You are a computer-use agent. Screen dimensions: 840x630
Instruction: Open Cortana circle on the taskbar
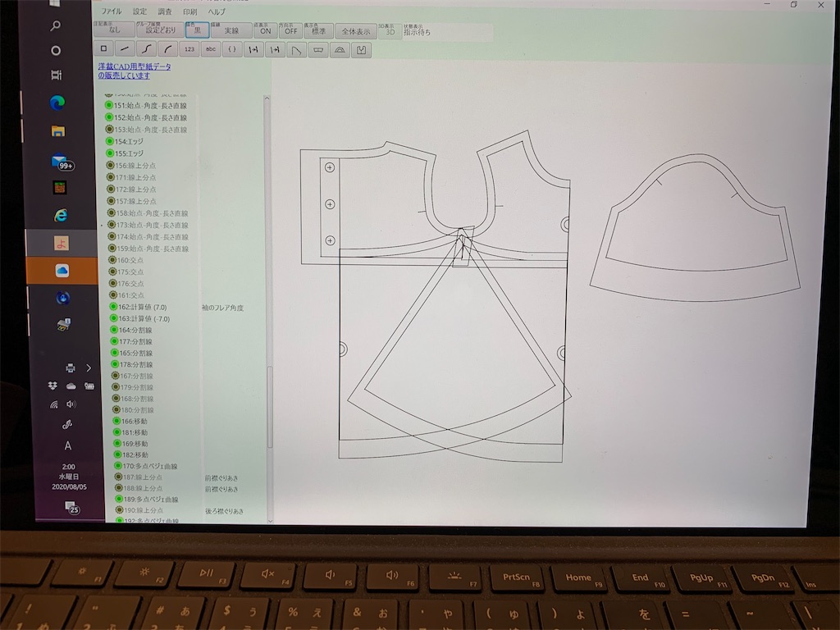tap(56, 50)
